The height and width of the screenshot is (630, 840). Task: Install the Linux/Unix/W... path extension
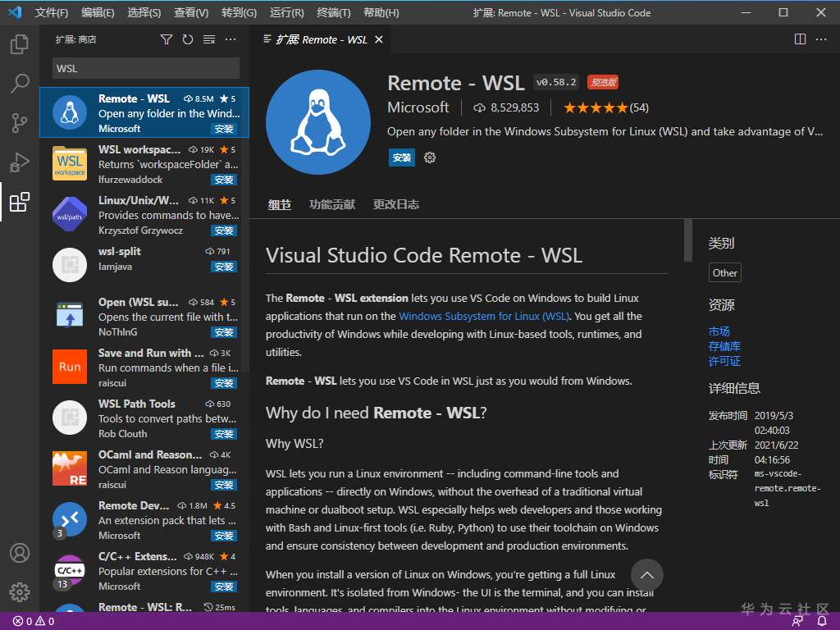tap(224, 231)
